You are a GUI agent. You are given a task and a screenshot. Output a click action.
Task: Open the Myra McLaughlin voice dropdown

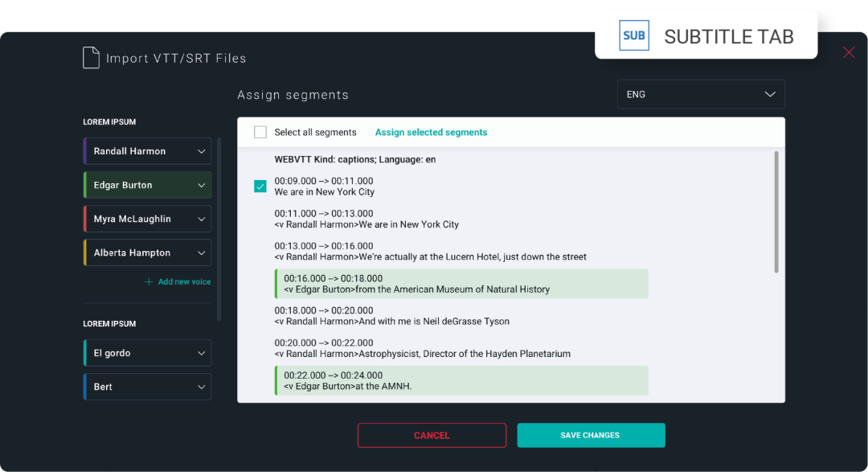tap(202, 219)
